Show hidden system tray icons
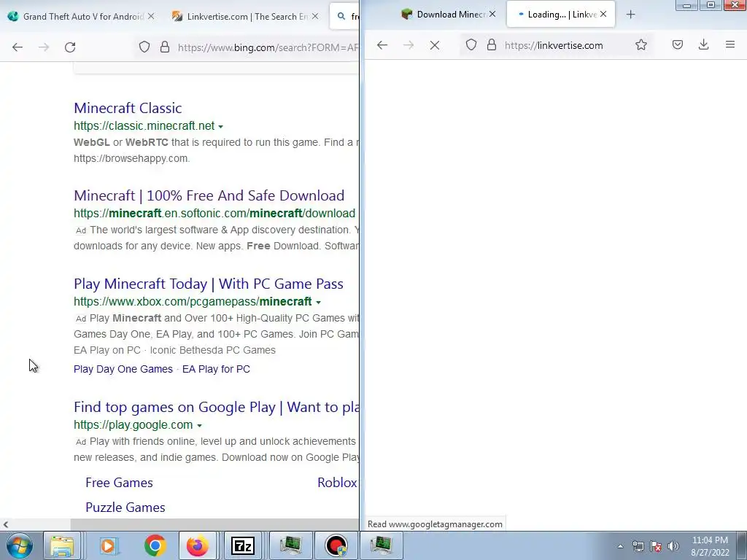 (x=620, y=546)
